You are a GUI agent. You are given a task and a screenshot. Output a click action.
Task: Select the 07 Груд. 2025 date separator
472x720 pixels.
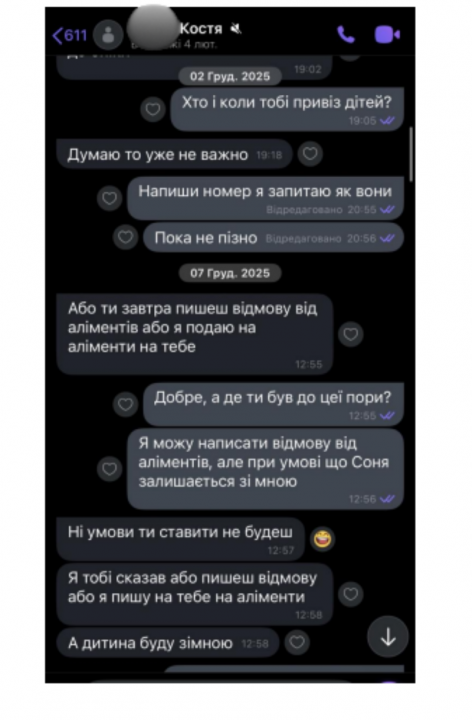[x=230, y=273]
